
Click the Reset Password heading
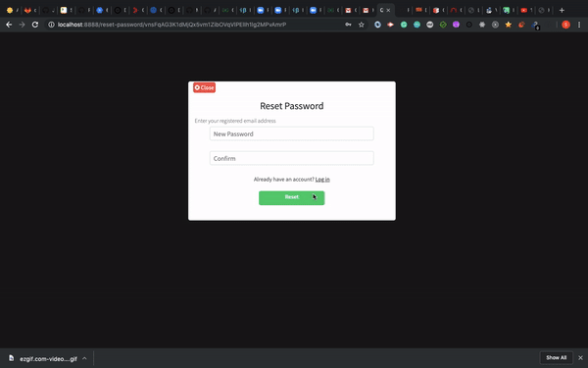click(291, 106)
